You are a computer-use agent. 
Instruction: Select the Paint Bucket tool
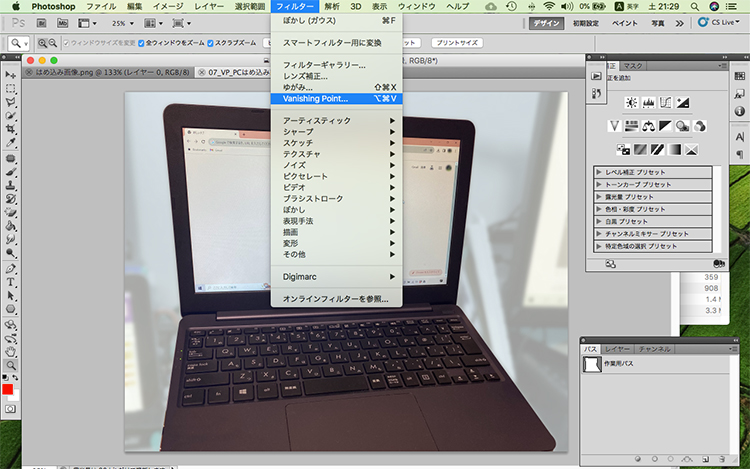point(11,226)
